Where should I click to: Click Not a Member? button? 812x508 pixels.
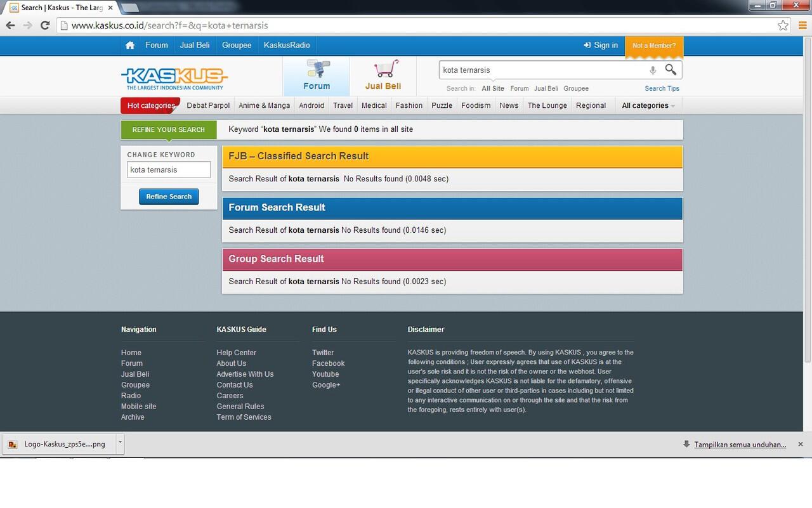tap(654, 46)
